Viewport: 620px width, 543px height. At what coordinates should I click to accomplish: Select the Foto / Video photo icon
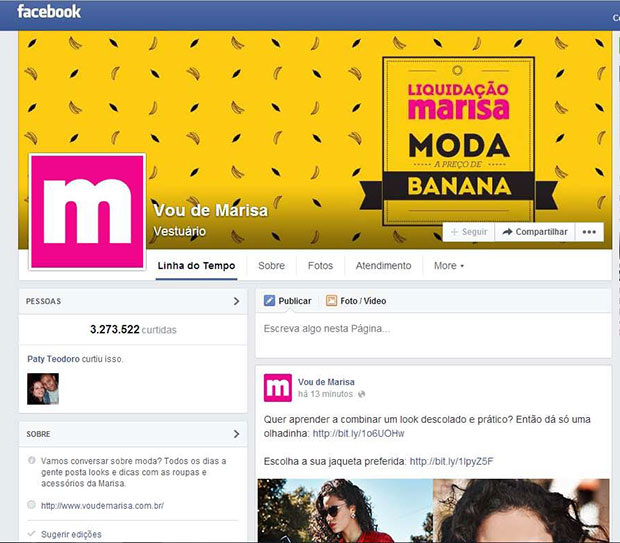point(331,301)
